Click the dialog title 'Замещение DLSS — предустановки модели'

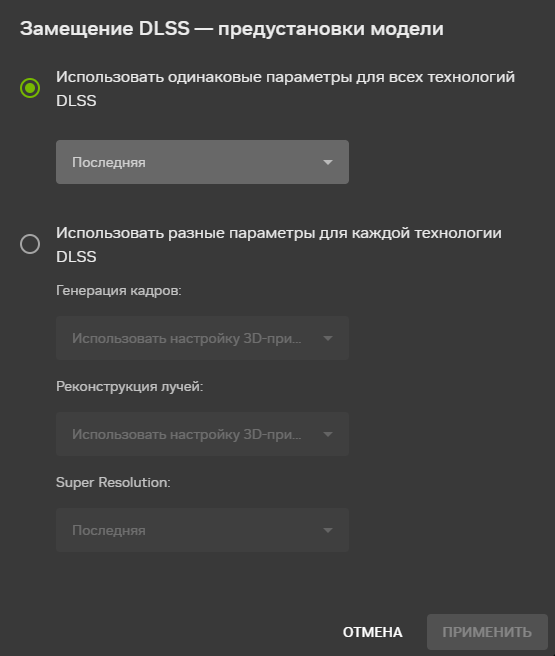click(232, 29)
